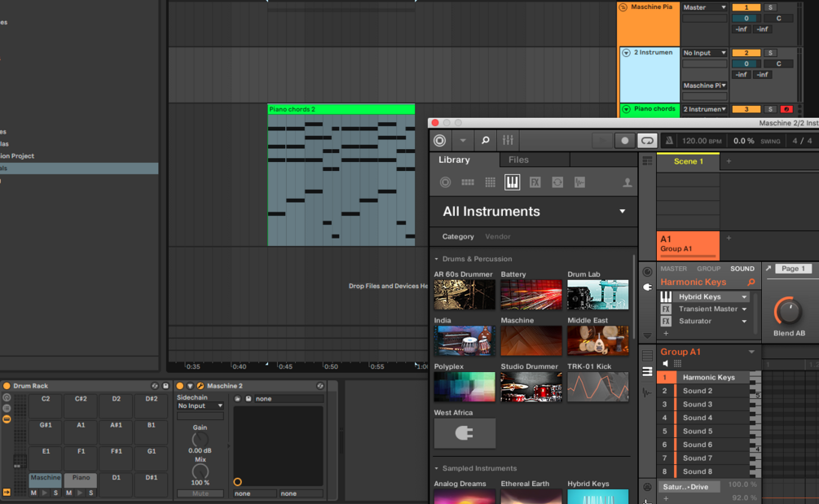Screen dimensions: 819x504
Task: Collapse the Drums & Percussion section
Action: [436, 259]
